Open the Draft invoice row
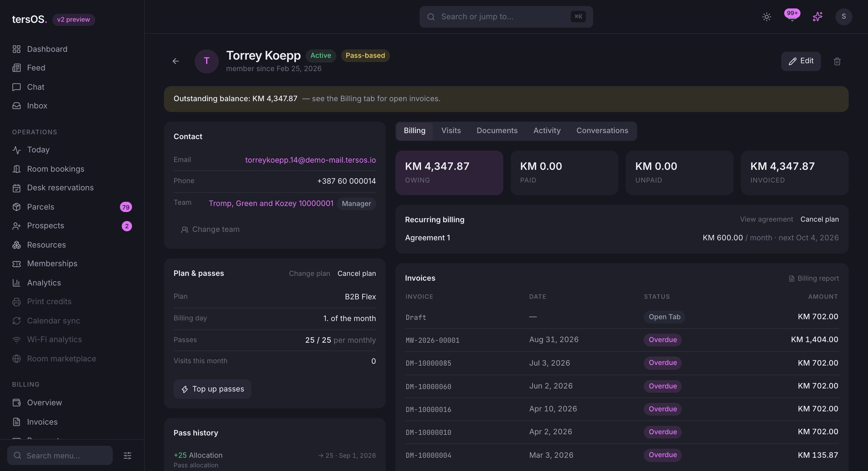 click(x=622, y=317)
